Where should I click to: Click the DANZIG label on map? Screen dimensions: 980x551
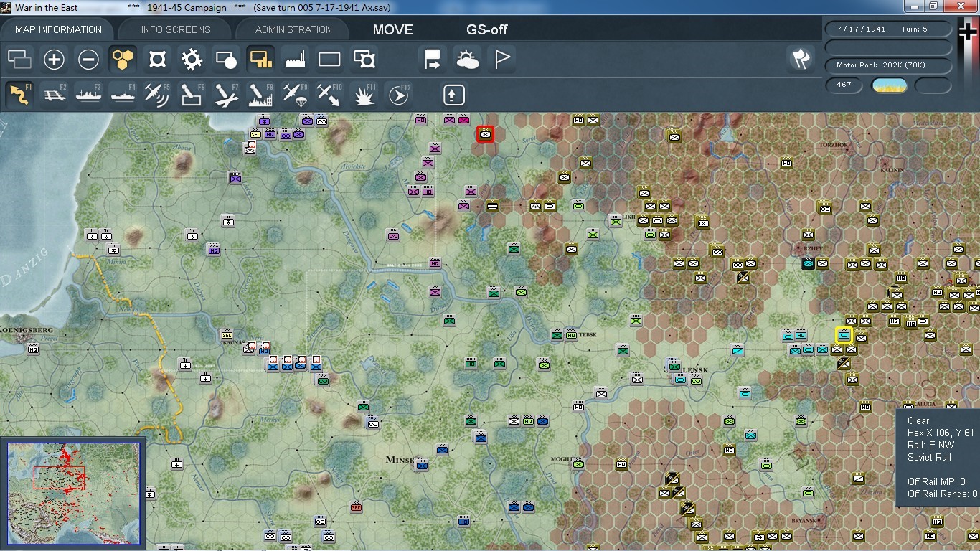pos(24,267)
